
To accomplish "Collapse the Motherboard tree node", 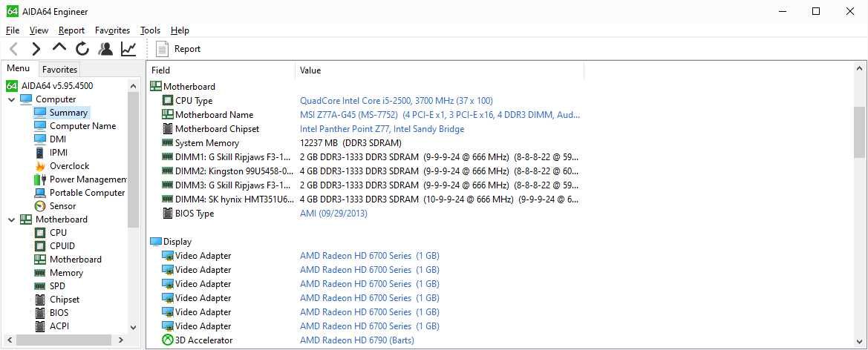I will pos(12,219).
